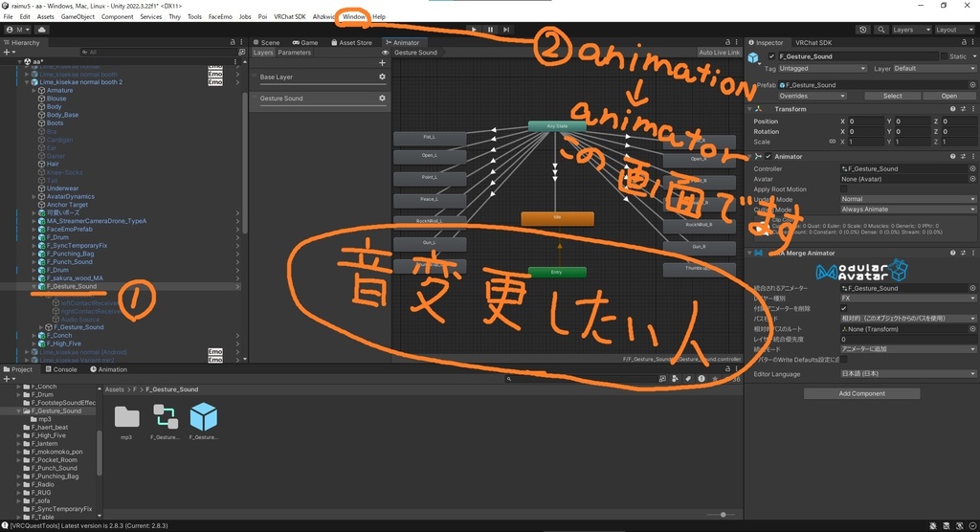Screen dimensions: 980x532
Task: Open the VRChat SDK menu
Action: pos(289,17)
